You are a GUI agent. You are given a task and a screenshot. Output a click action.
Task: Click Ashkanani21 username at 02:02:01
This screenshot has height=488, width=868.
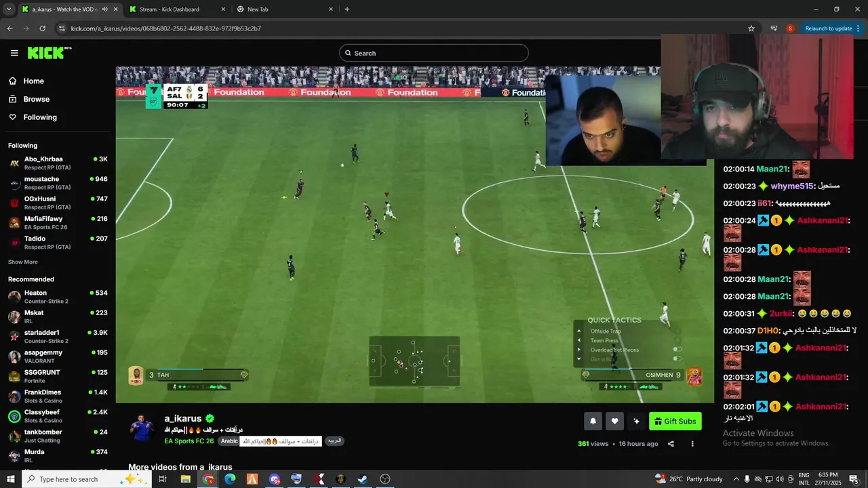point(821,407)
